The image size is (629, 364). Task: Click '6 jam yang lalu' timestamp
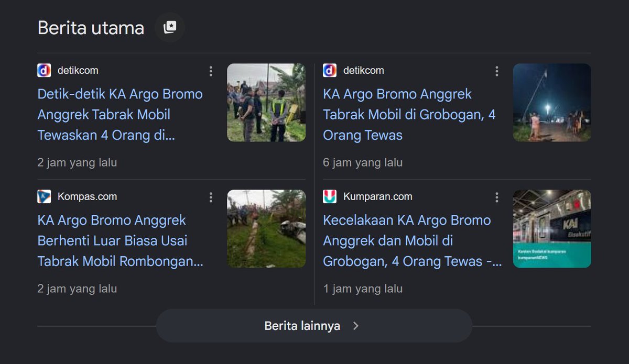[363, 162]
